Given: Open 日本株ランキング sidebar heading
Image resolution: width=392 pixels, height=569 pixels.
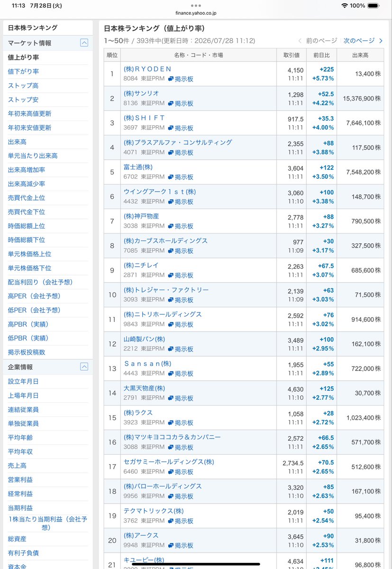Looking at the screenshot, I should click(x=33, y=28).
